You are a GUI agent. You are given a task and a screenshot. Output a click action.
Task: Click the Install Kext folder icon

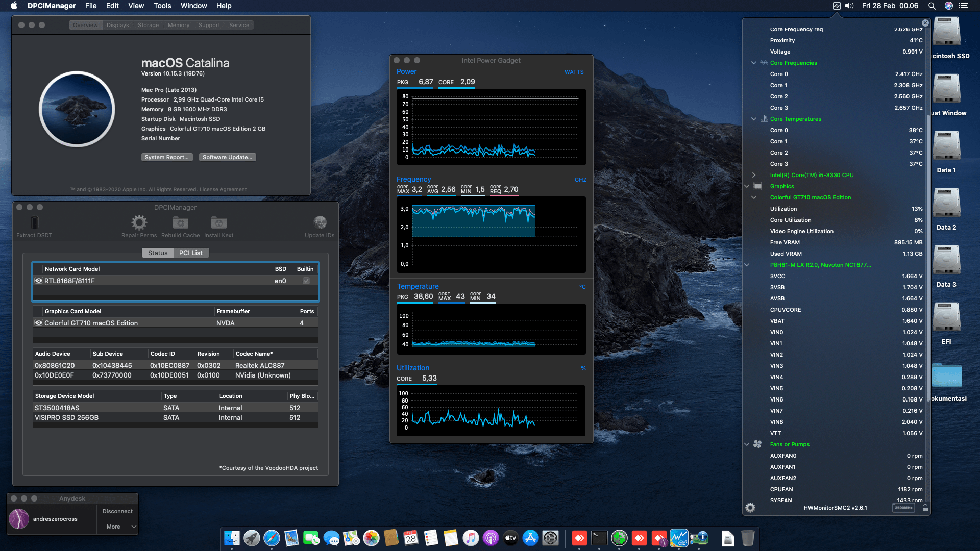point(218,223)
